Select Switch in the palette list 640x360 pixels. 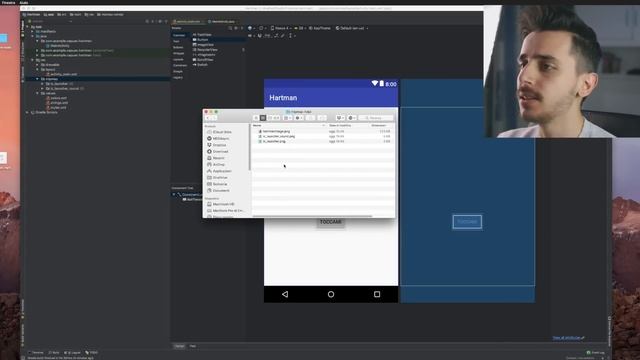(201, 64)
